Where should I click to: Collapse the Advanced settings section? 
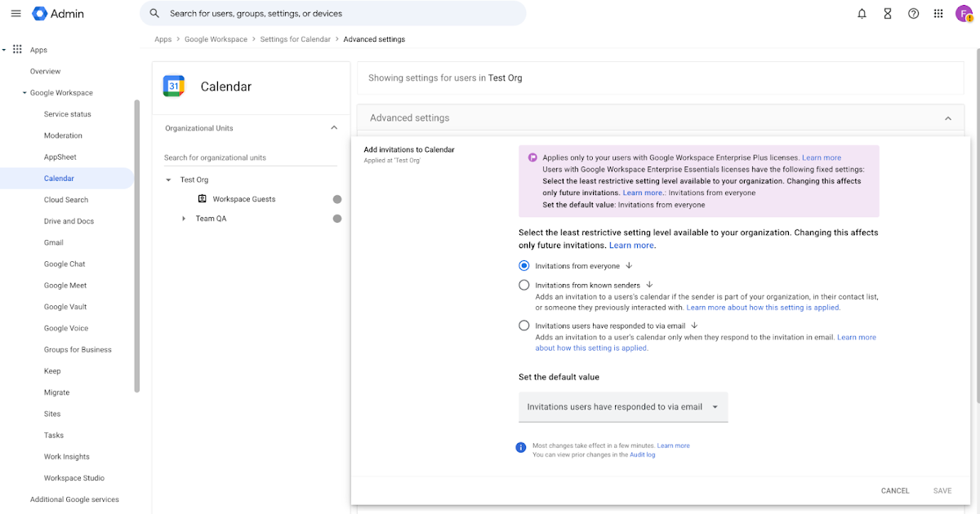point(948,118)
